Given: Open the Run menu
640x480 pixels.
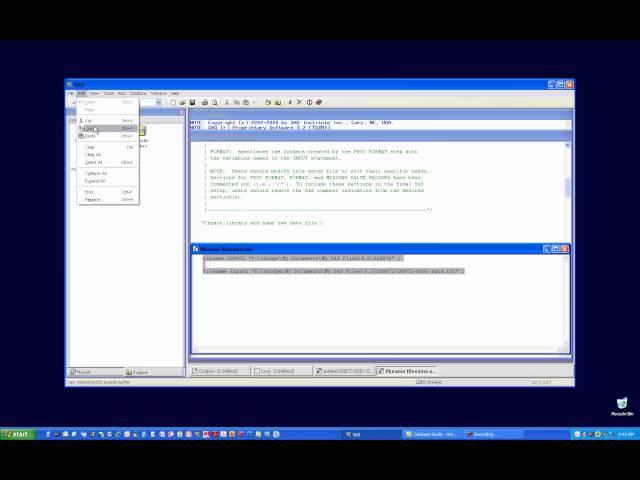Looking at the screenshot, I should pos(122,93).
